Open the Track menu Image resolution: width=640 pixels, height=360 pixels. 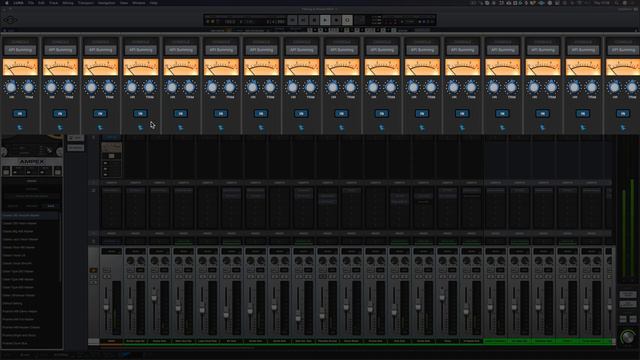click(x=53, y=2)
